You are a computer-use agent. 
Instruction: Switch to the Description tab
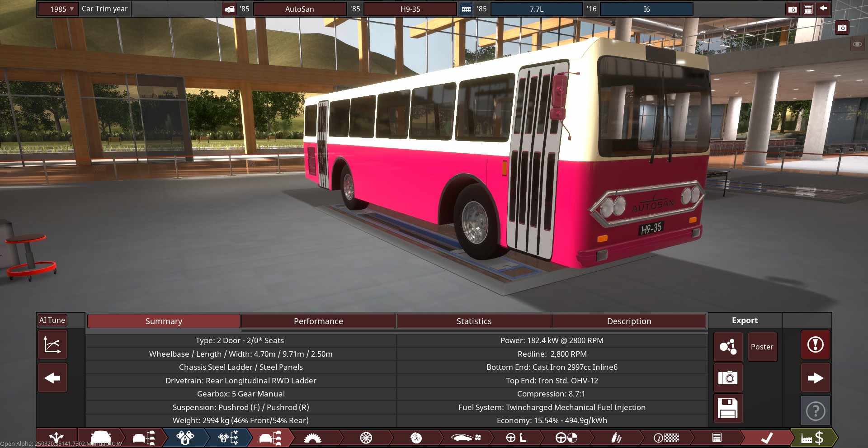pos(629,321)
